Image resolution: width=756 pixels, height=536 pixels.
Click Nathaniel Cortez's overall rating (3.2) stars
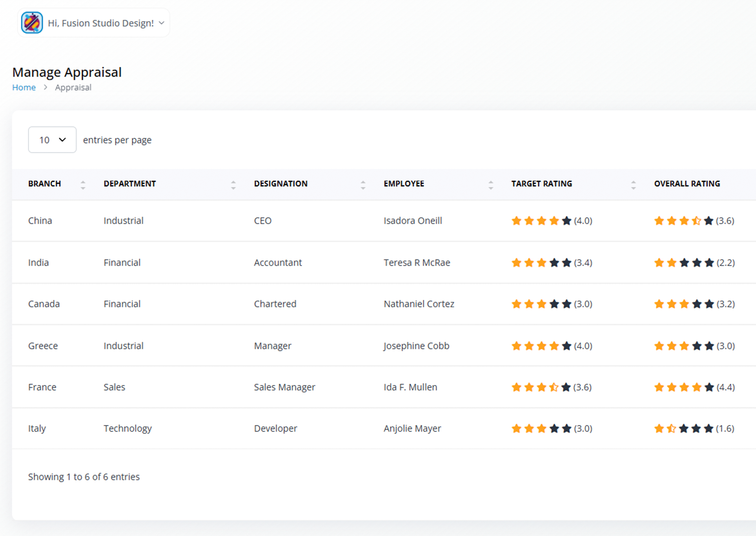pyautogui.click(x=684, y=304)
